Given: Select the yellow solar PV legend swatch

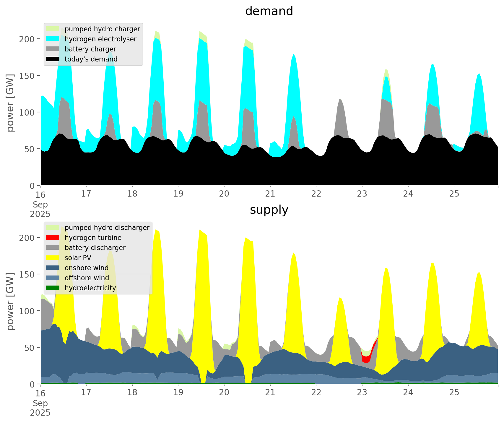Looking at the screenshot, I should [53, 258].
